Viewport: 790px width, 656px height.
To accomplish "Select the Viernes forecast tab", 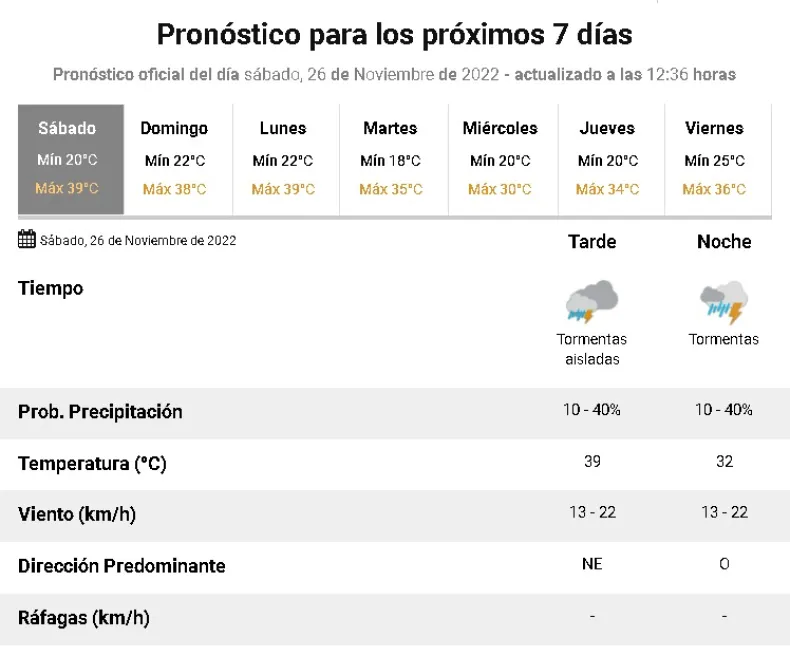I will [x=714, y=159].
